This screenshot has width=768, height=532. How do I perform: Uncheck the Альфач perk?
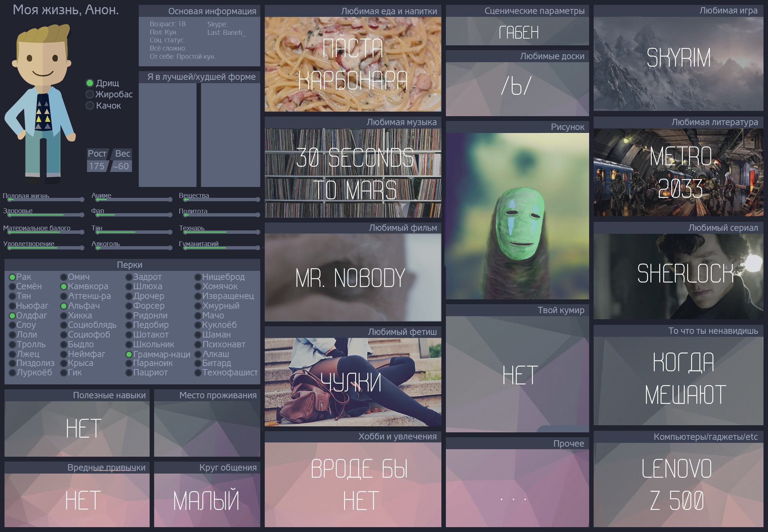click(64, 306)
